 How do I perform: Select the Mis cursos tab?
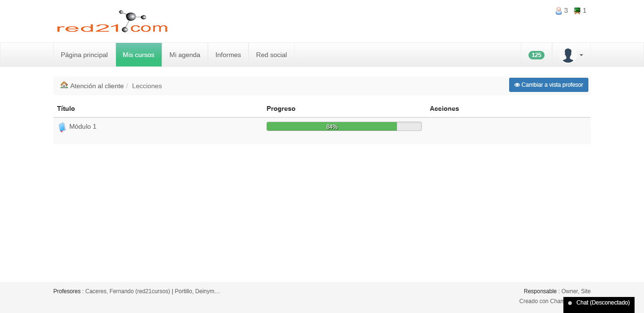(x=139, y=55)
